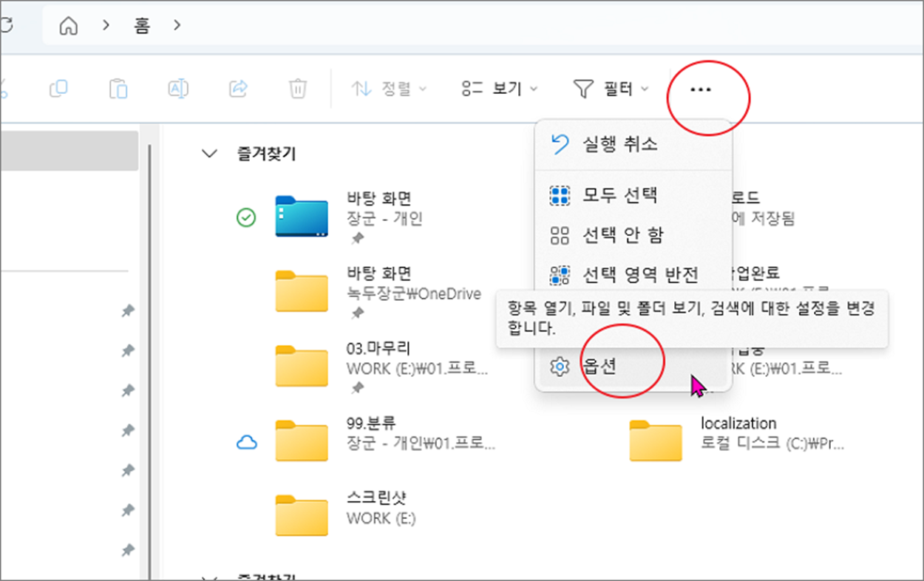Click the home icon in address bar

(69, 26)
